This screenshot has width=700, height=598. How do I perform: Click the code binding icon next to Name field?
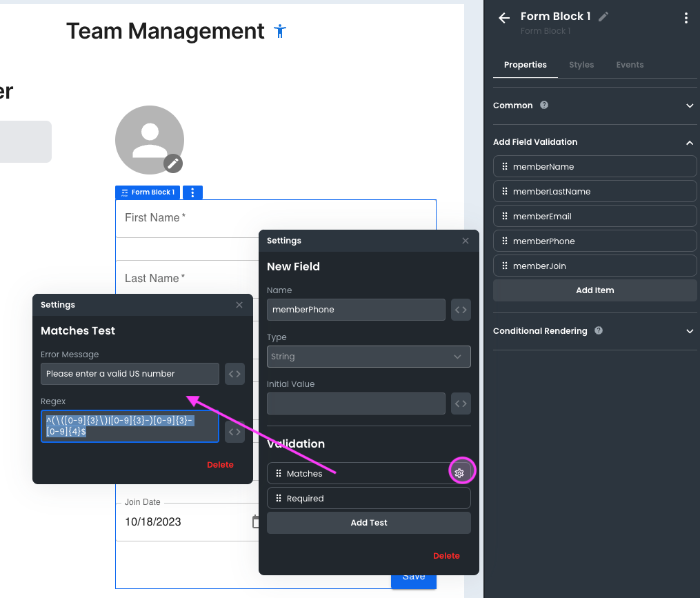pos(461,310)
